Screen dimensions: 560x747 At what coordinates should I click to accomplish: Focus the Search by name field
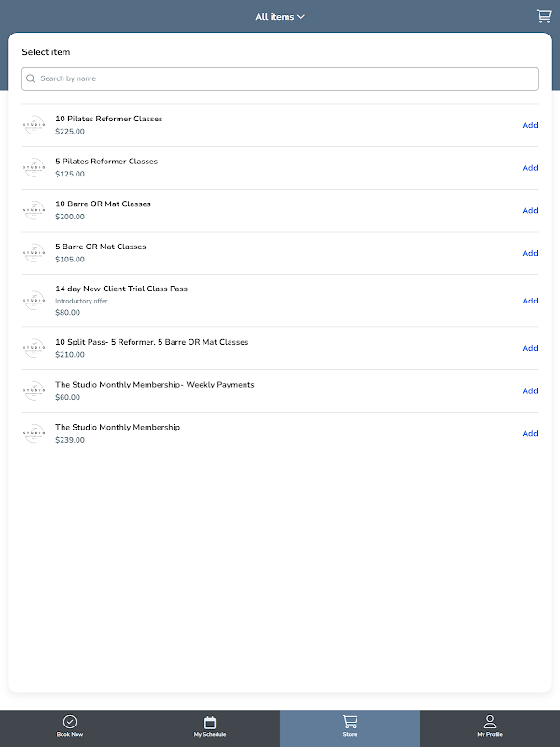pos(285,79)
